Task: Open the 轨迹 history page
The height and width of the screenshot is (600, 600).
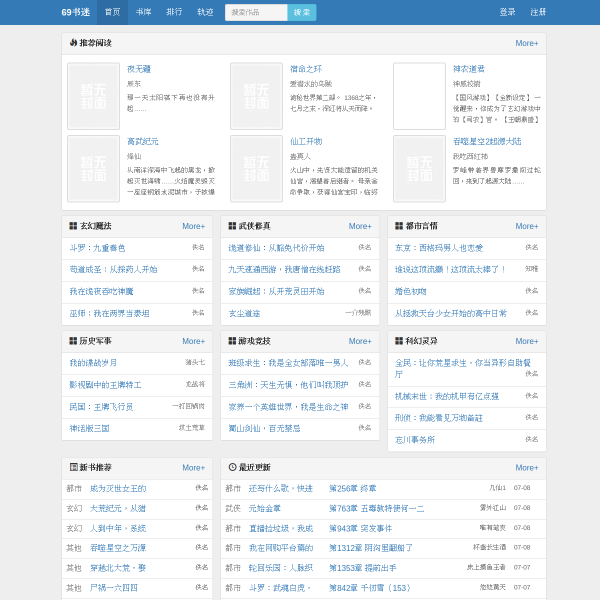Action: [205, 12]
